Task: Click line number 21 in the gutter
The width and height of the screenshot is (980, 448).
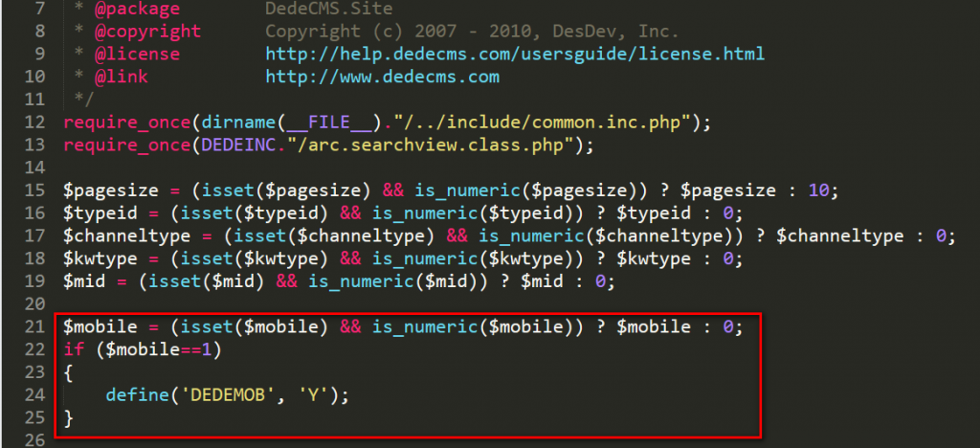Action: tap(36, 326)
